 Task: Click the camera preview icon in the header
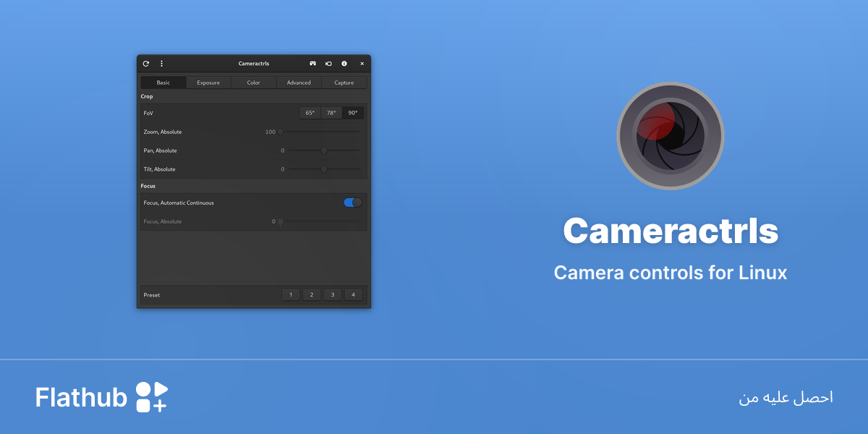(x=328, y=64)
